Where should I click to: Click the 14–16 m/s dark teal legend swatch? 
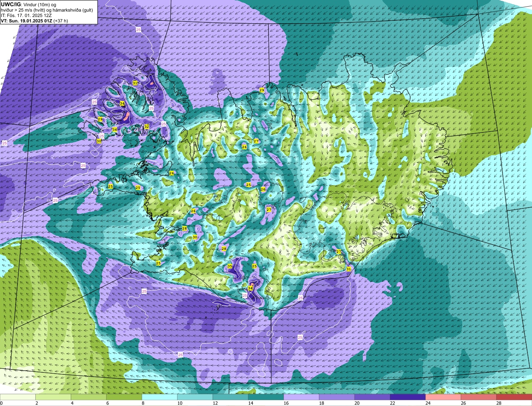pyautogui.click(x=266, y=397)
